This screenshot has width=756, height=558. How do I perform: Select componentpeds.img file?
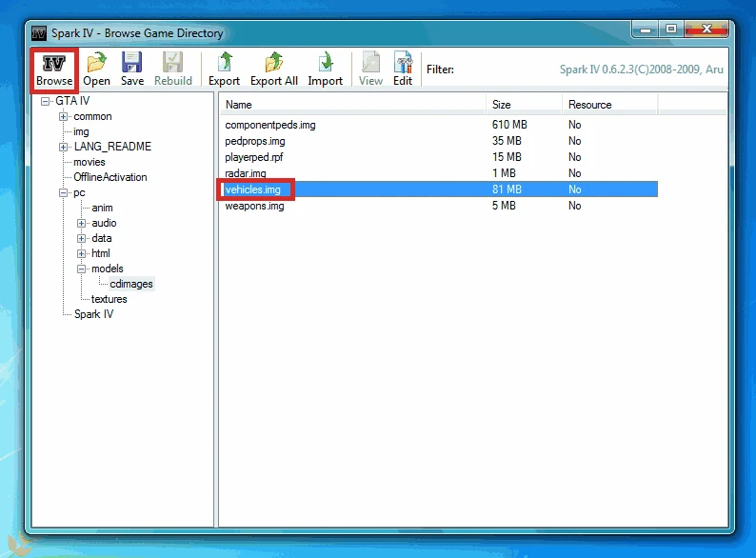(270, 125)
